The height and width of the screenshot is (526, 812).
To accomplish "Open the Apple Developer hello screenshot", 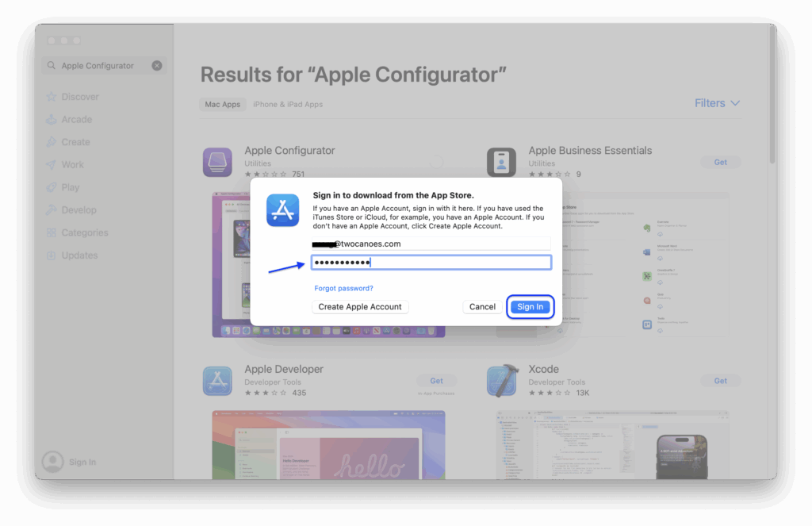I will [328, 445].
